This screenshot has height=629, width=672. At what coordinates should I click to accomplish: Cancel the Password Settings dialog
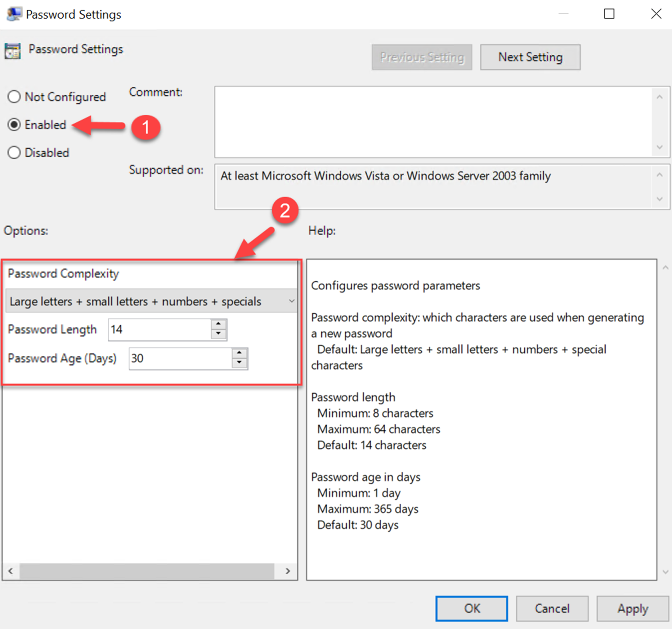tap(552, 609)
